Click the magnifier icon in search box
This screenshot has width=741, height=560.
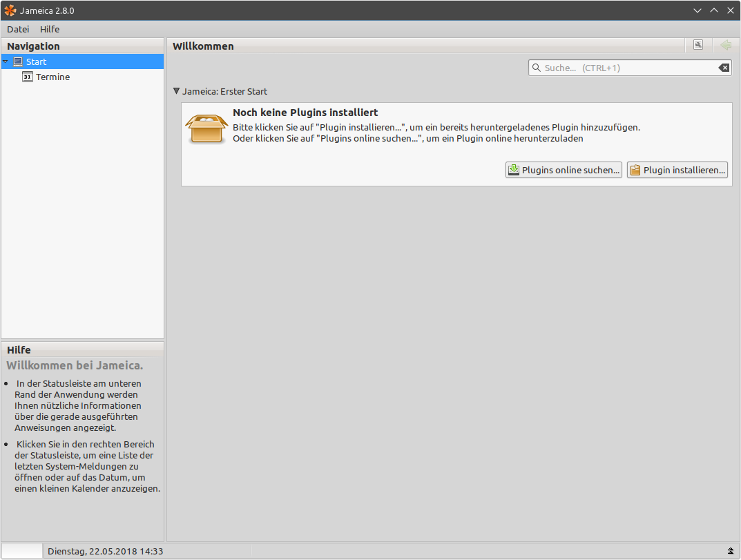tap(537, 68)
